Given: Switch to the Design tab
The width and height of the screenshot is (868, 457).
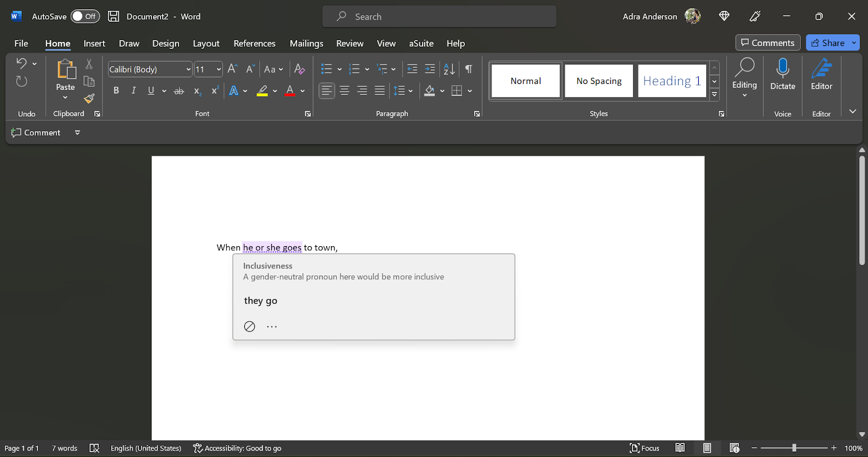Looking at the screenshot, I should click(x=165, y=43).
